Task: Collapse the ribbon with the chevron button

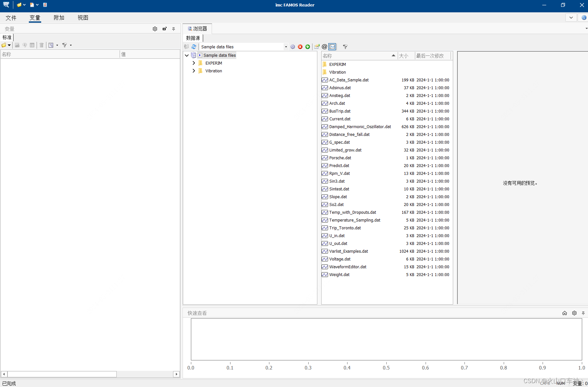Action: (571, 18)
